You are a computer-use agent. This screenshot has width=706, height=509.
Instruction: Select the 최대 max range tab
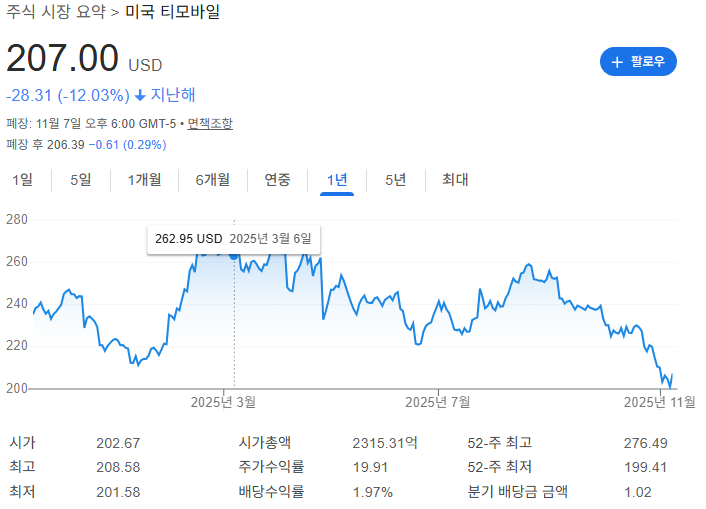tap(455, 180)
